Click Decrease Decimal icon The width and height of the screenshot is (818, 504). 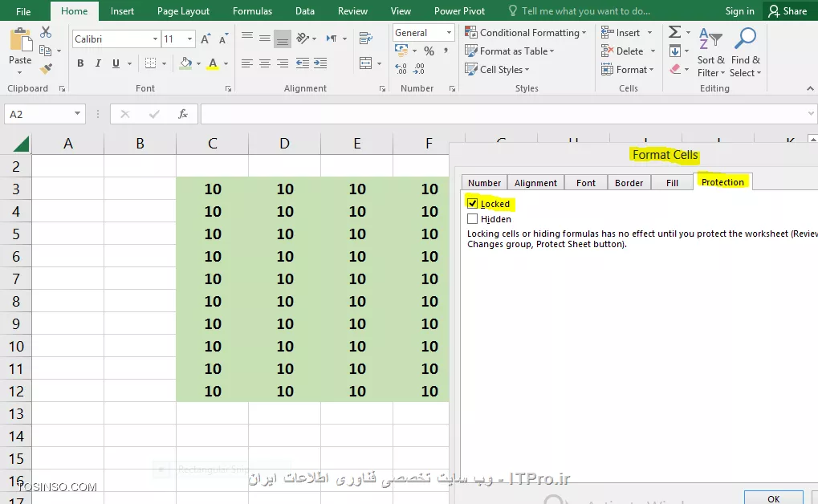418,68
